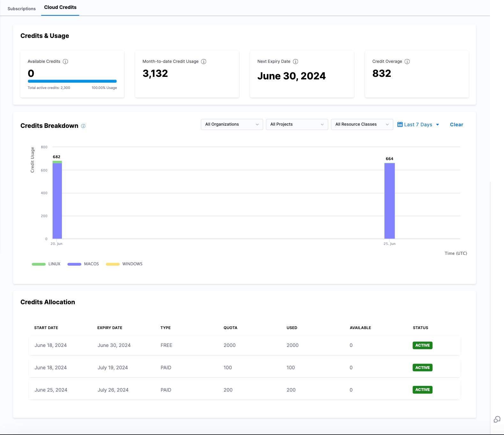The image size is (504, 435).
Task: Select the Cloud Credits tab
Action: (x=60, y=7)
